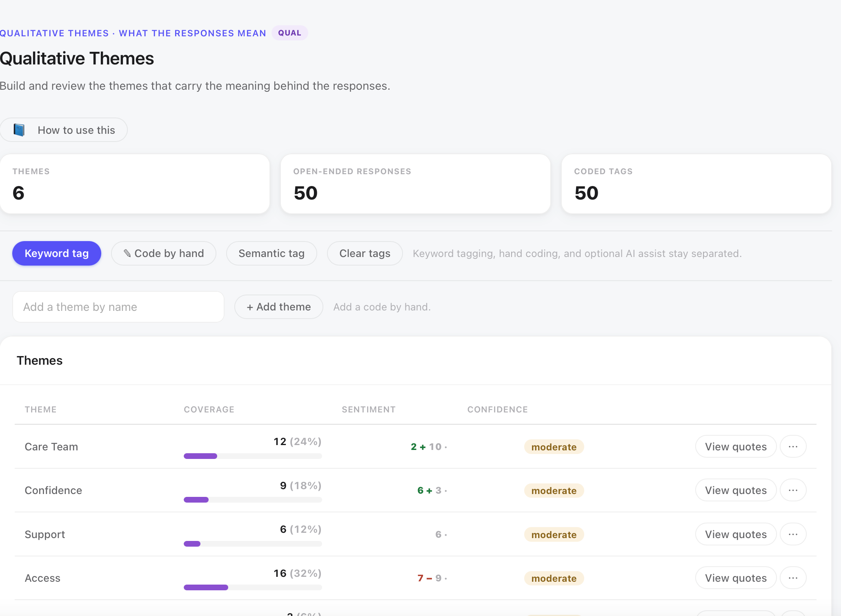
Task: Click the Themes count card
Action: [x=135, y=184]
